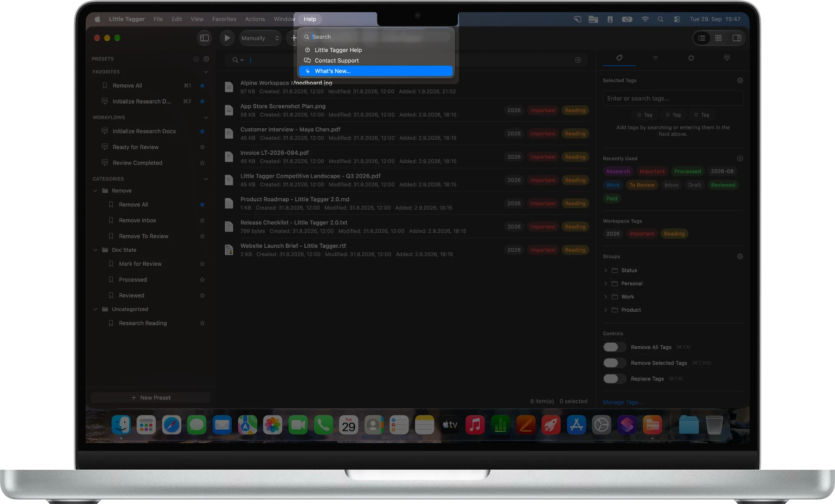Switch to grid view layout
The height and width of the screenshot is (504, 835).
[718, 38]
